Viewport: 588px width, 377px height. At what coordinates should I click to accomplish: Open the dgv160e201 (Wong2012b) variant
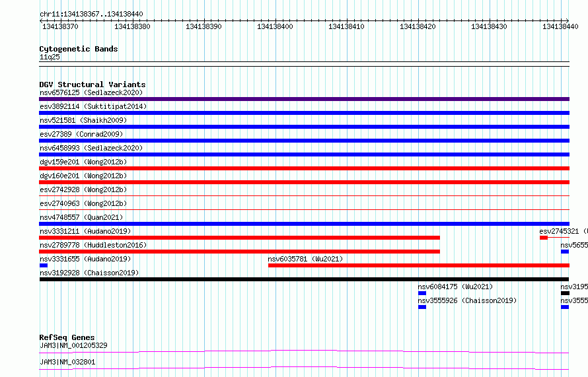(83, 176)
